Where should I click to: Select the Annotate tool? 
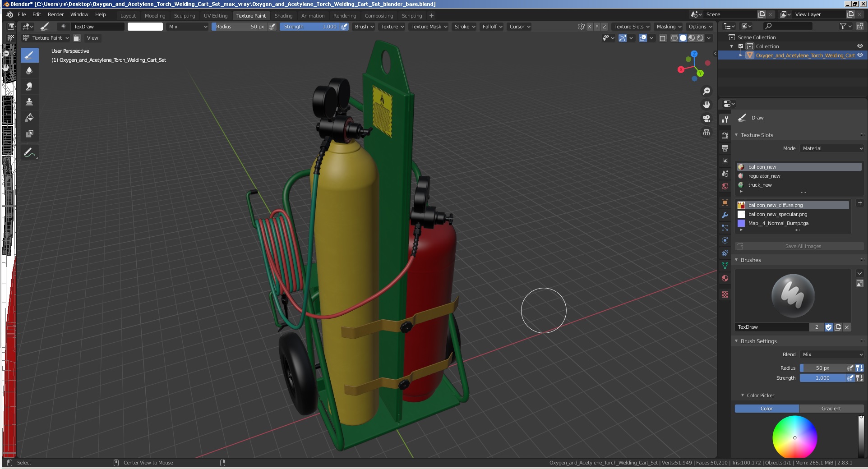coord(29,153)
